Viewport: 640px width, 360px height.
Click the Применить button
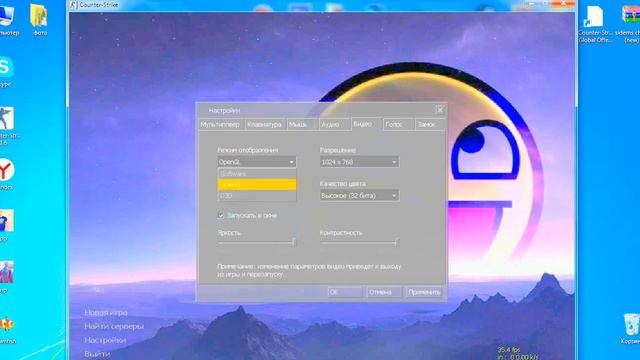424,292
